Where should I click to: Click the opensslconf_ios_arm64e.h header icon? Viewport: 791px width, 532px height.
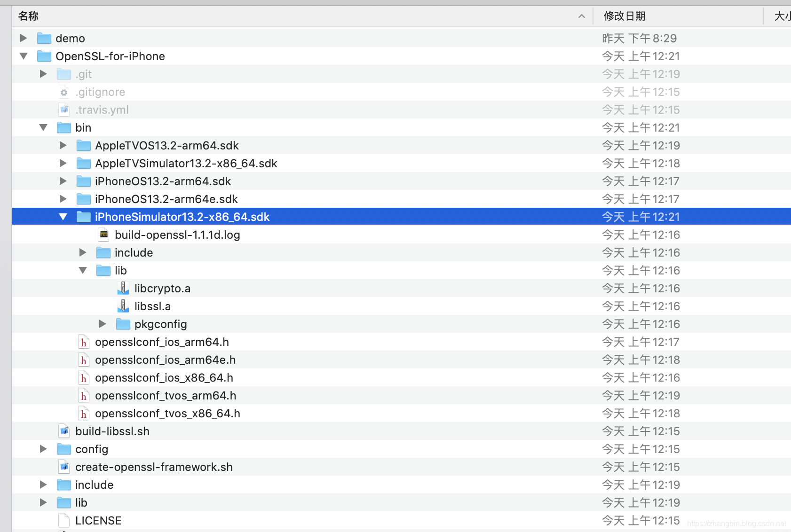click(x=84, y=360)
